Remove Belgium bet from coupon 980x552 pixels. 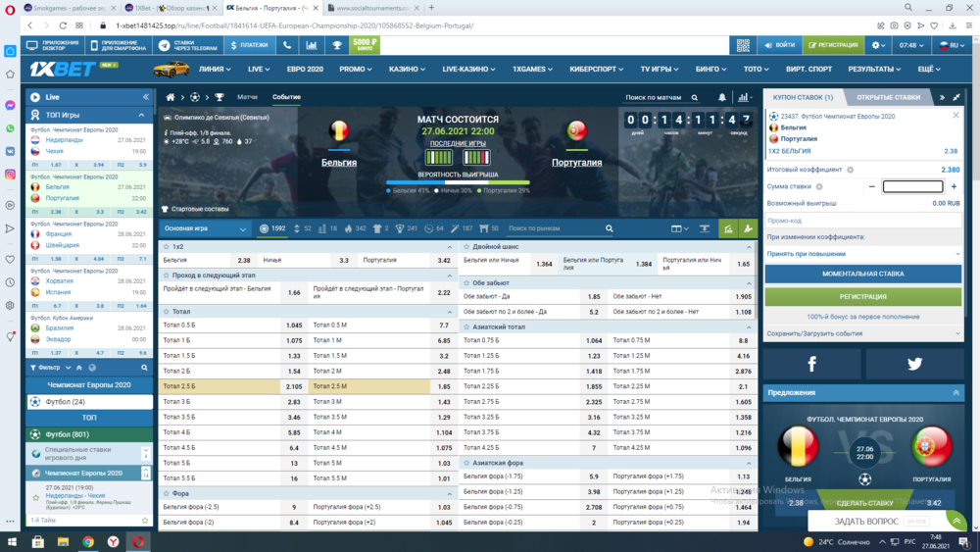pos(955,116)
